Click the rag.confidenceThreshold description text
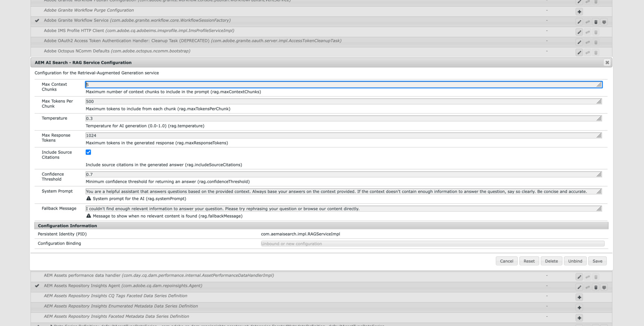 168,182
